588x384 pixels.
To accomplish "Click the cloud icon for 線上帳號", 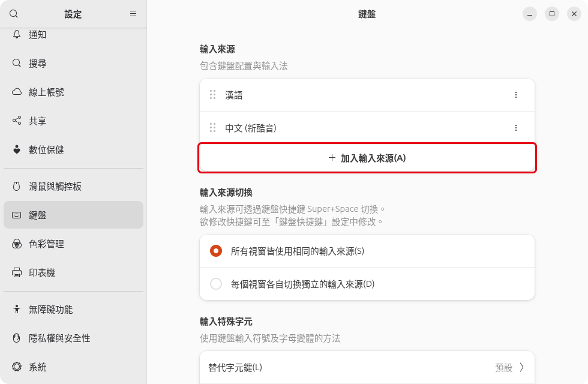I will pos(17,92).
